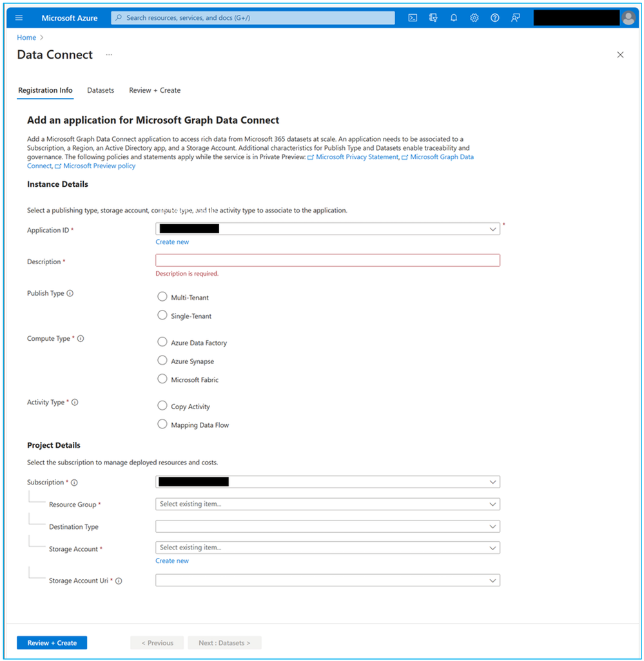
Task: Select the Multi-Tenant publish type
Action: click(162, 297)
